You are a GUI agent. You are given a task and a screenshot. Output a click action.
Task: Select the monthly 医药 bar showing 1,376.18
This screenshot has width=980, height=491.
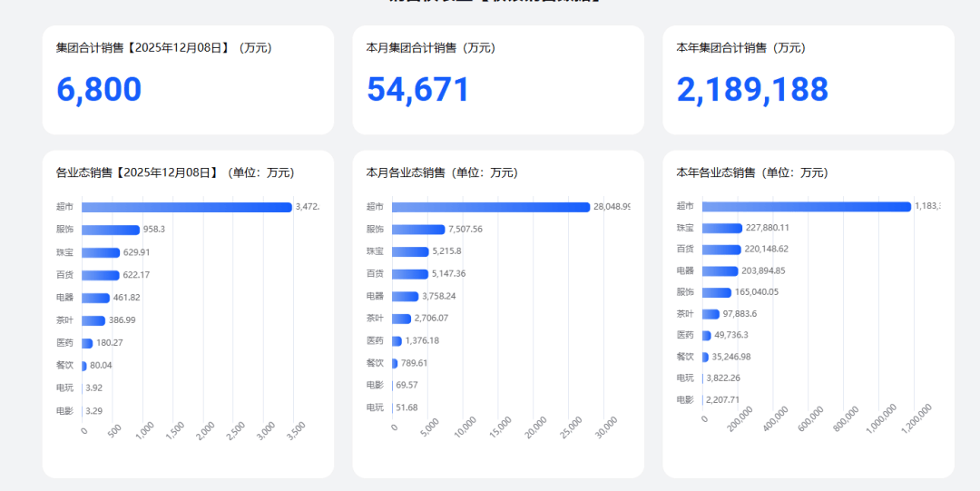(397, 341)
